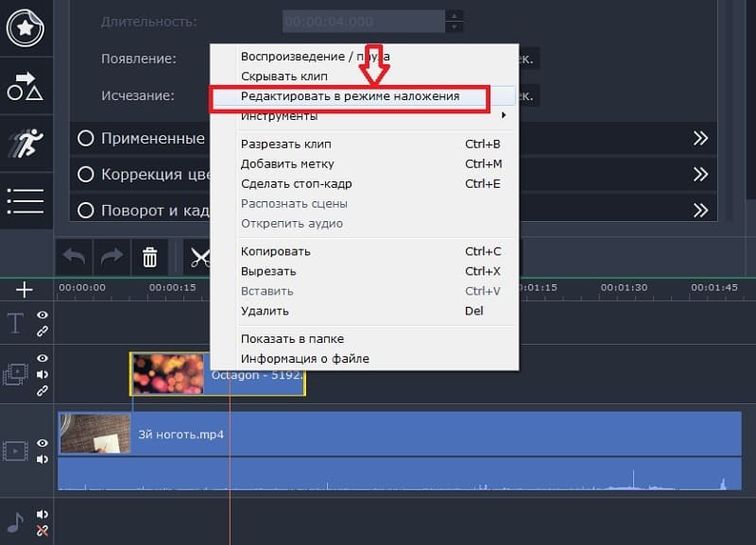The image size is (756, 545).
Task: Expand the Поворот и кадрирование section chevron
Action: point(700,210)
